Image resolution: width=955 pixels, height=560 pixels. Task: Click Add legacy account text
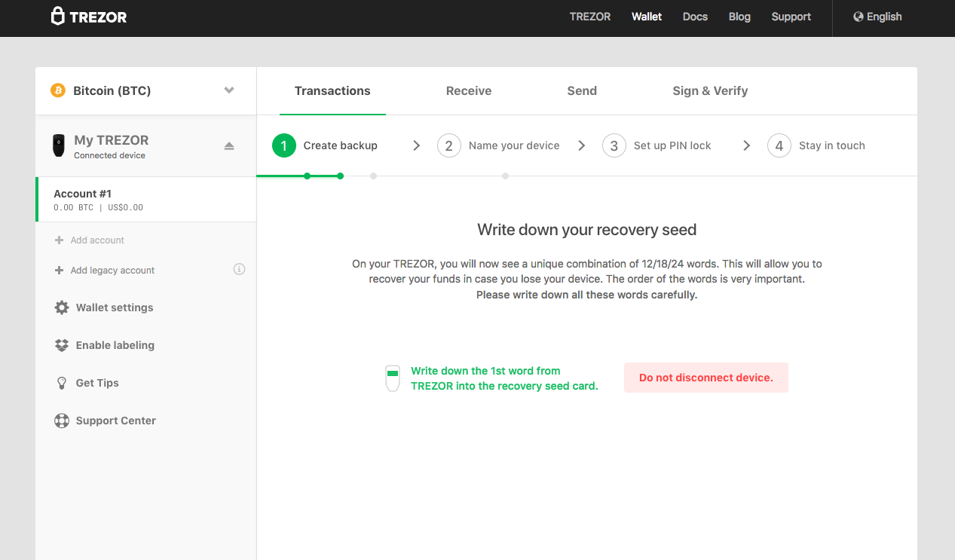click(x=112, y=271)
